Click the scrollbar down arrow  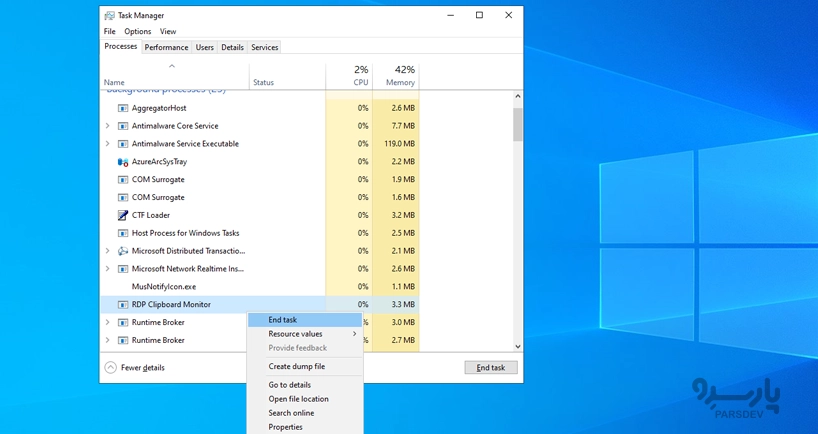[518, 346]
